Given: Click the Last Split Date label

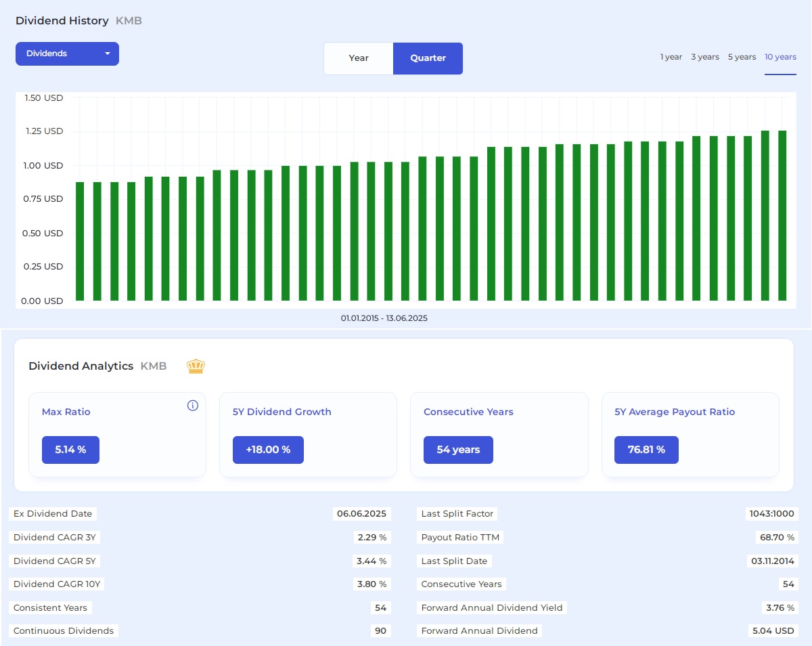Looking at the screenshot, I should [x=454, y=561].
